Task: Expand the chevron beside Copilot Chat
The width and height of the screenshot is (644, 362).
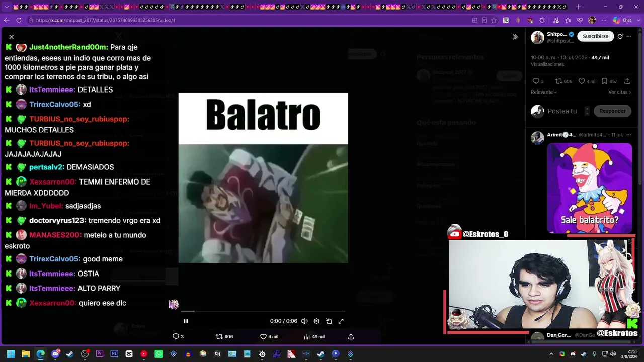Action: (x=639, y=20)
